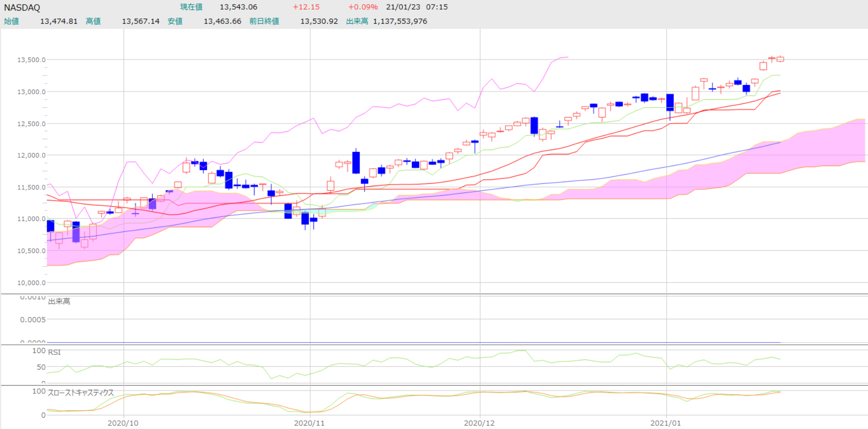868x429 pixels.
Task: Click the 2020/10 date axis label
Action: tap(123, 423)
